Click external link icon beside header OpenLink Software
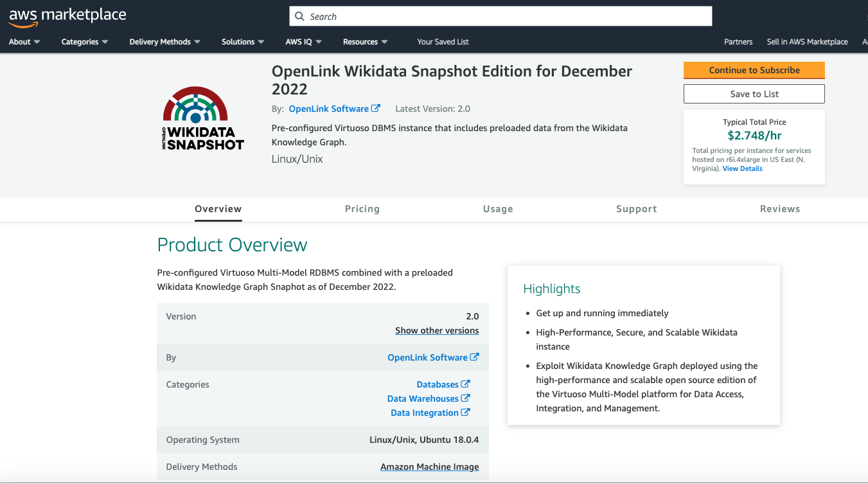This screenshot has width=868, height=484. click(x=376, y=109)
